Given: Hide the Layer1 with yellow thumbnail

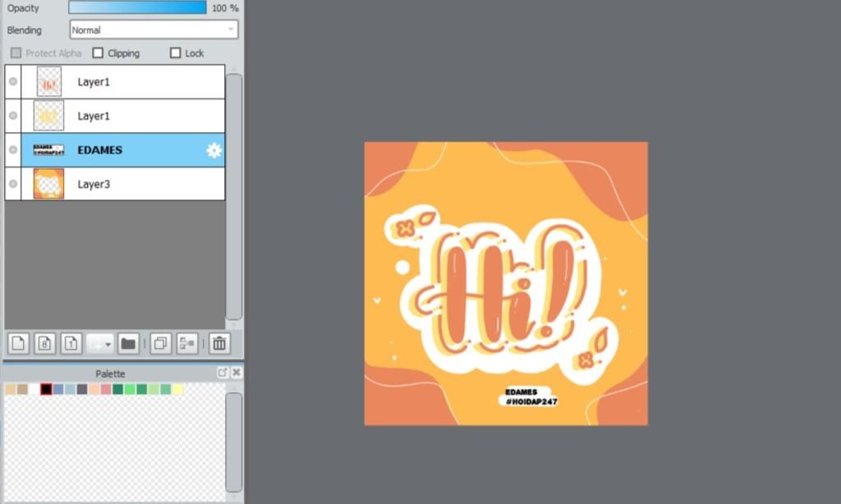Looking at the screenshot, I should [x=13, y=116].
